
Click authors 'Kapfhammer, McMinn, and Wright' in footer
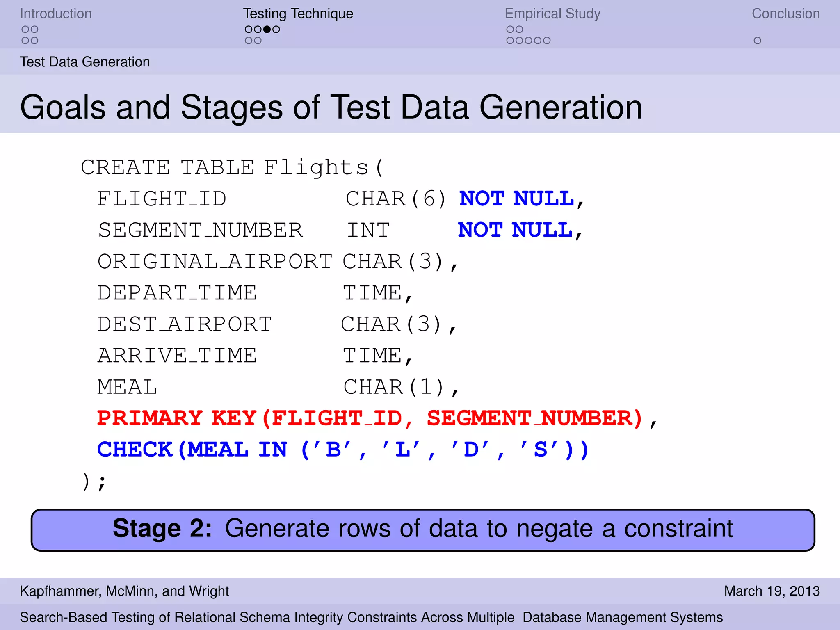pos(124,591)
